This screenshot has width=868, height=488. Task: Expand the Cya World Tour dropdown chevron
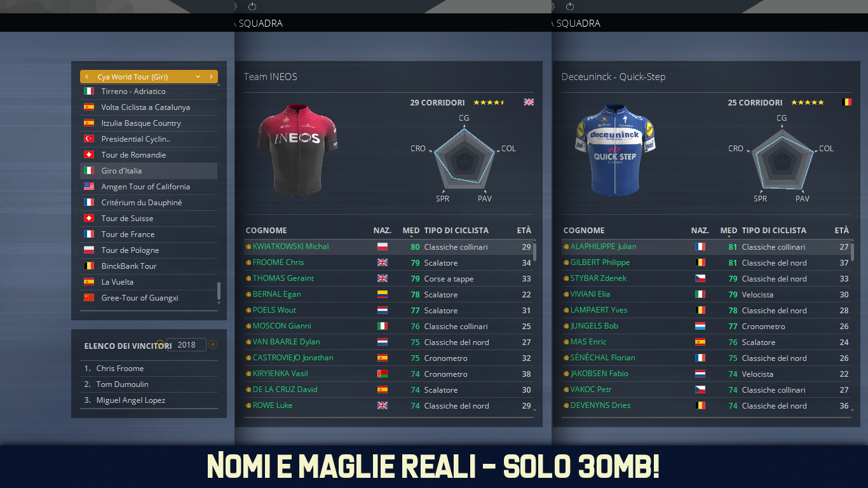pyautogui.click(x=198, y=77)
